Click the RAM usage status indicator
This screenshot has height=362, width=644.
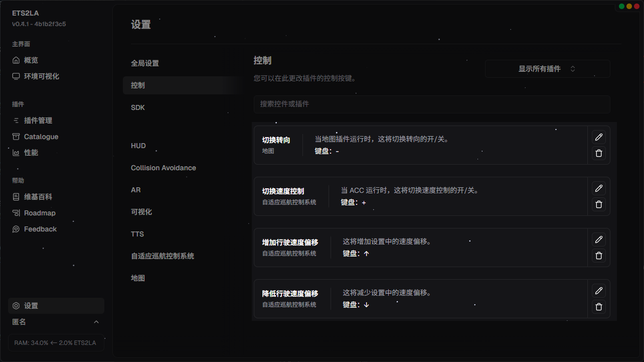[x=56, y=343]
